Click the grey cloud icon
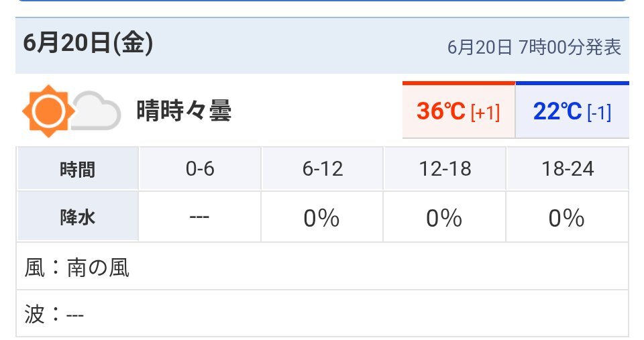This screenshot has width=644, height=340. [97, 111]
